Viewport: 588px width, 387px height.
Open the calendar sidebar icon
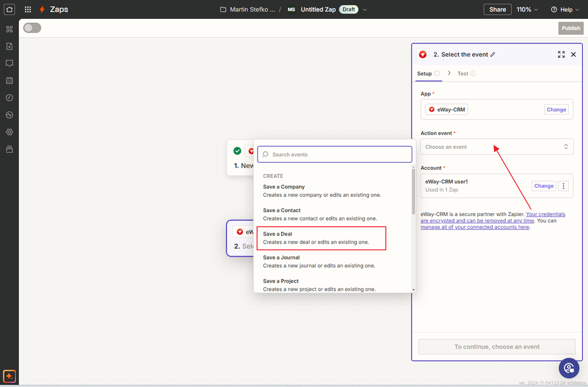9,80
